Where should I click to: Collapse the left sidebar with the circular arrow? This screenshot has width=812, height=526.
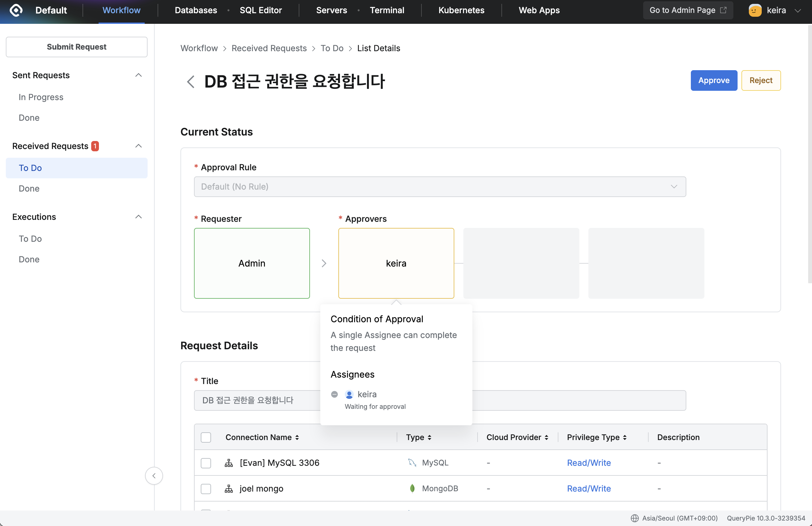click(x=154, y=475)
